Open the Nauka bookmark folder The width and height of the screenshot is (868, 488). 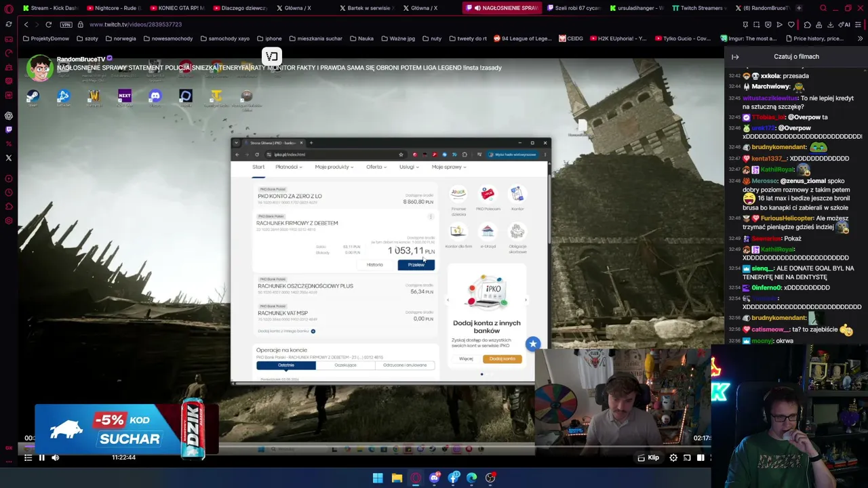361,39
